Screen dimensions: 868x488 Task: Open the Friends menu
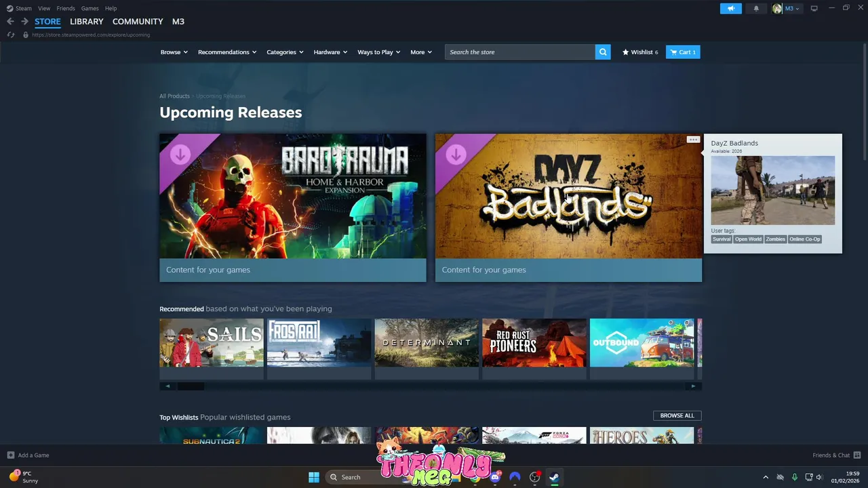tap(66, 8)
